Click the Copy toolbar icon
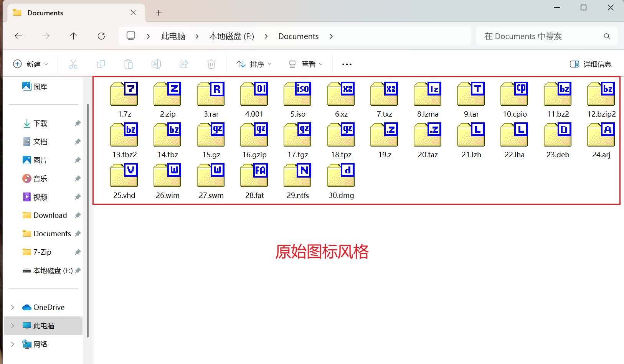The image size is (624, 364). (x=101, y=64)
